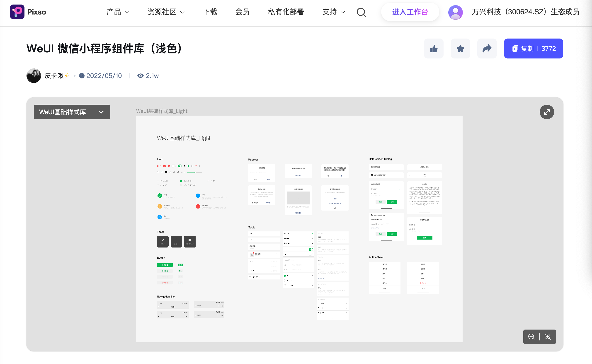Screen dimensions: 592x364
Task: Favorite the file with the star button
Action: [460, 49]
